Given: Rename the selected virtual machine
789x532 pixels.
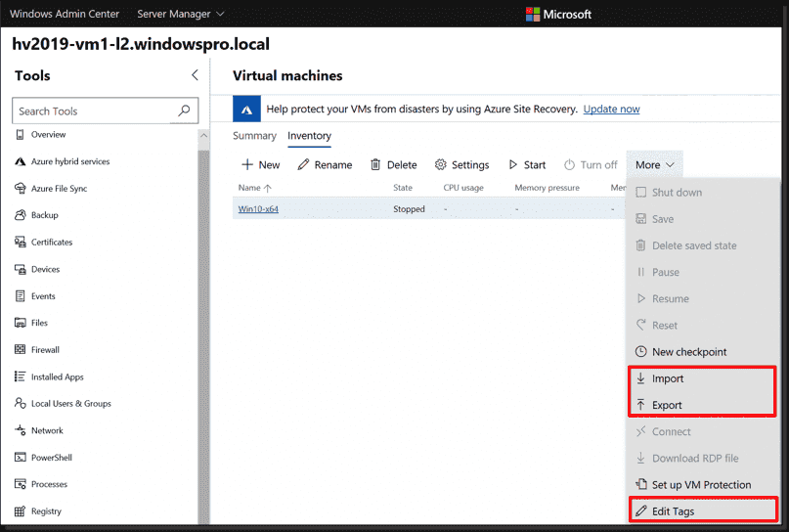Looking at the screenshot, I should (x=325, y=164).
